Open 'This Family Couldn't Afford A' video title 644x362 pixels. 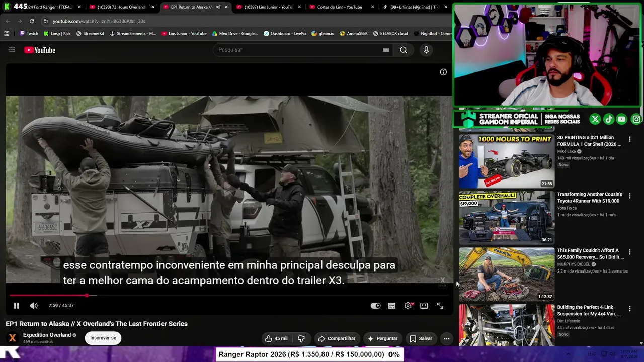(590, 254)
